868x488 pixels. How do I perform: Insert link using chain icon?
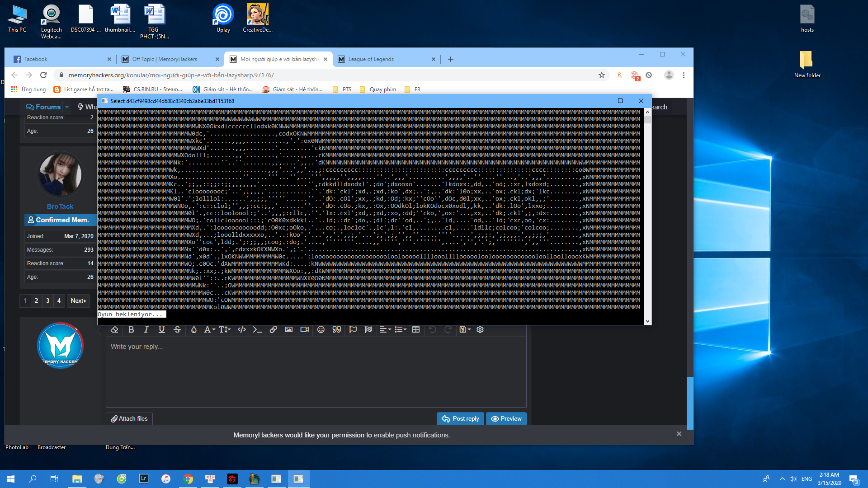click(x=273, y=330)
